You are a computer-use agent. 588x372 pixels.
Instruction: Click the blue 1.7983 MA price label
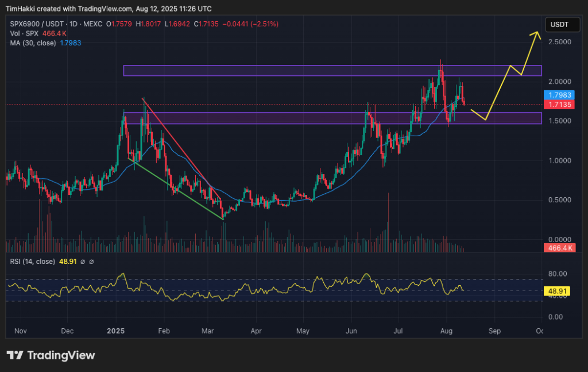[x=559, y=95]
